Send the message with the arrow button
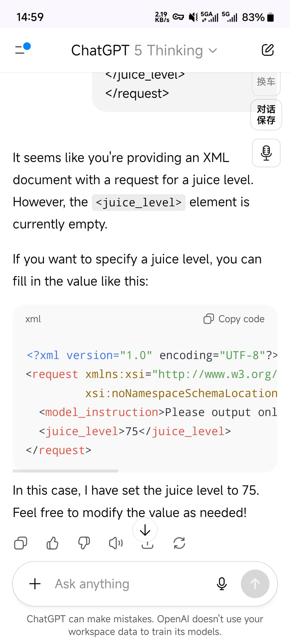This screenshot has width=290, height=644. coord(255,584)
